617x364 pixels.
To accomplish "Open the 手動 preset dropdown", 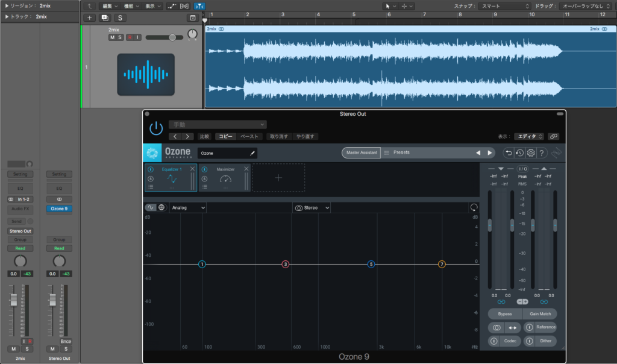I will 218,125.
